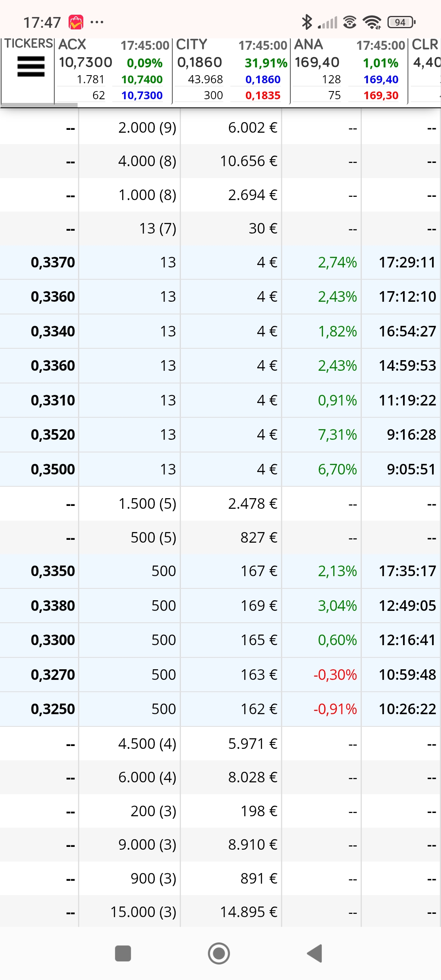Tap the Android back navigation arrow
This screenshot has height=980, width=441.
(315, 953)
